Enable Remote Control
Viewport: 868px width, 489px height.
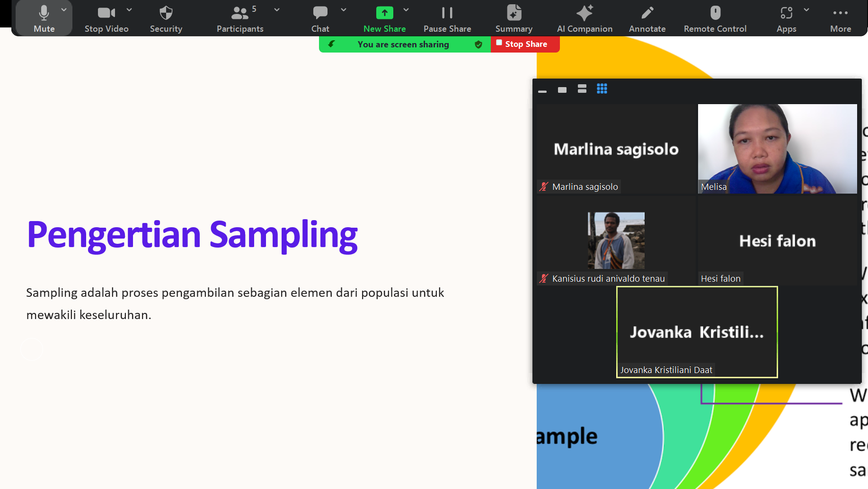(x=715, y=18)
